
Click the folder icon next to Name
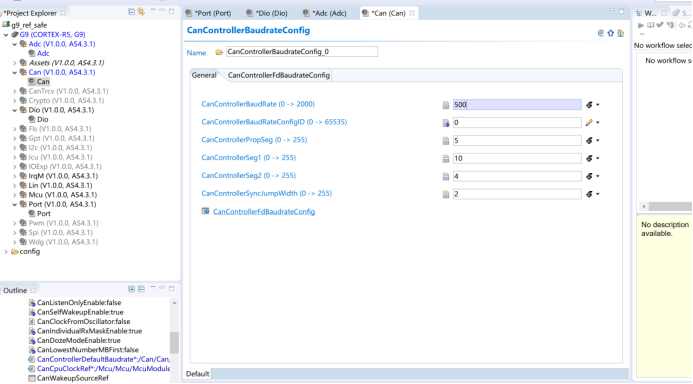click(219, 52)
